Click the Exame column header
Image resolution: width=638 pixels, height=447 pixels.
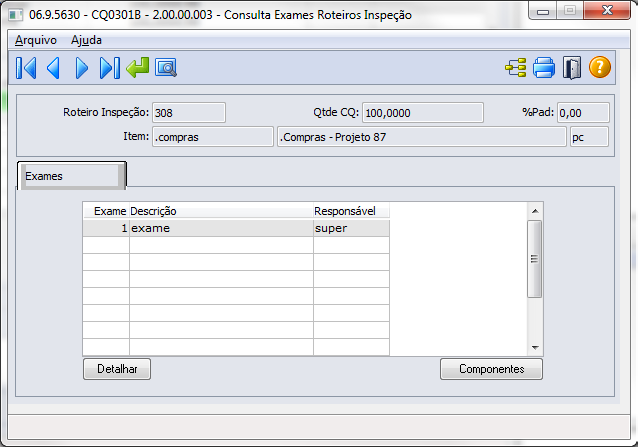coord(107,211)
